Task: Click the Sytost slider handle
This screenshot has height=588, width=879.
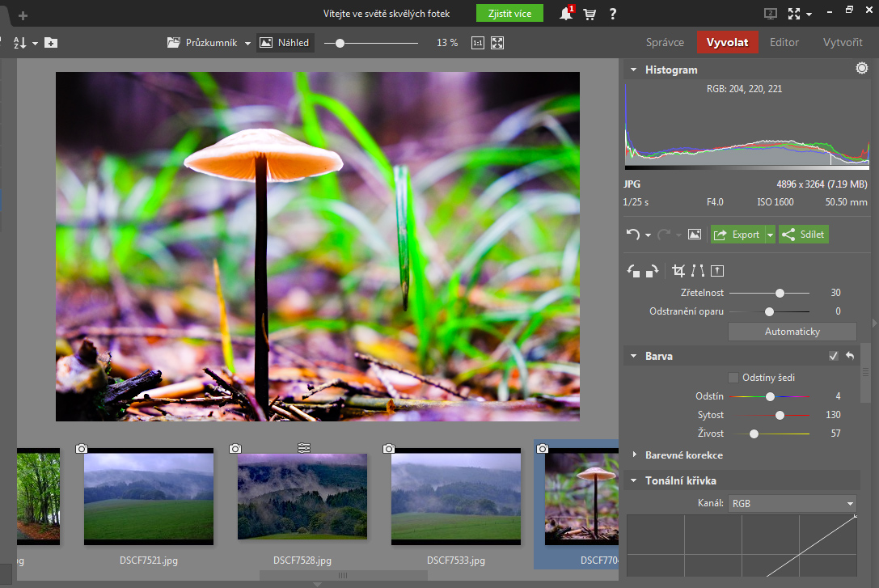Action: click(780, 415)
